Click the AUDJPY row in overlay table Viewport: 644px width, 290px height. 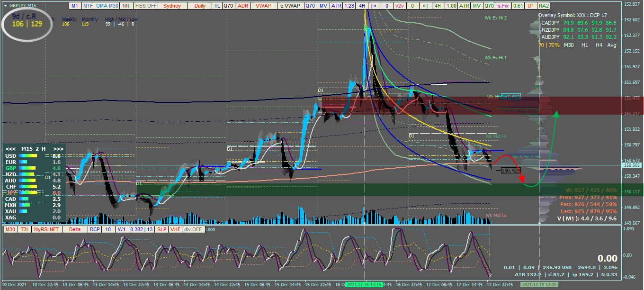pyautogui.click(x=579, y=36)
